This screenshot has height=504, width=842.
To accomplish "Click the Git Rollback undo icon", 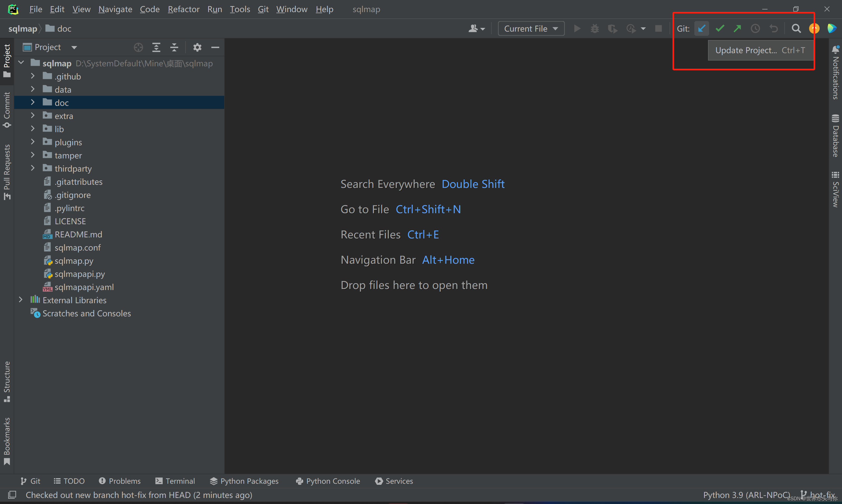I will tap(773, 28).
